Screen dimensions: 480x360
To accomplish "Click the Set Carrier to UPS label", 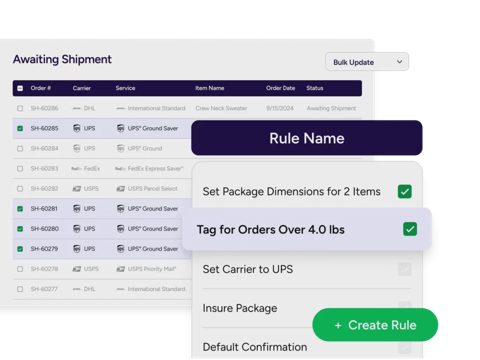I will click(x=248, y=269).
